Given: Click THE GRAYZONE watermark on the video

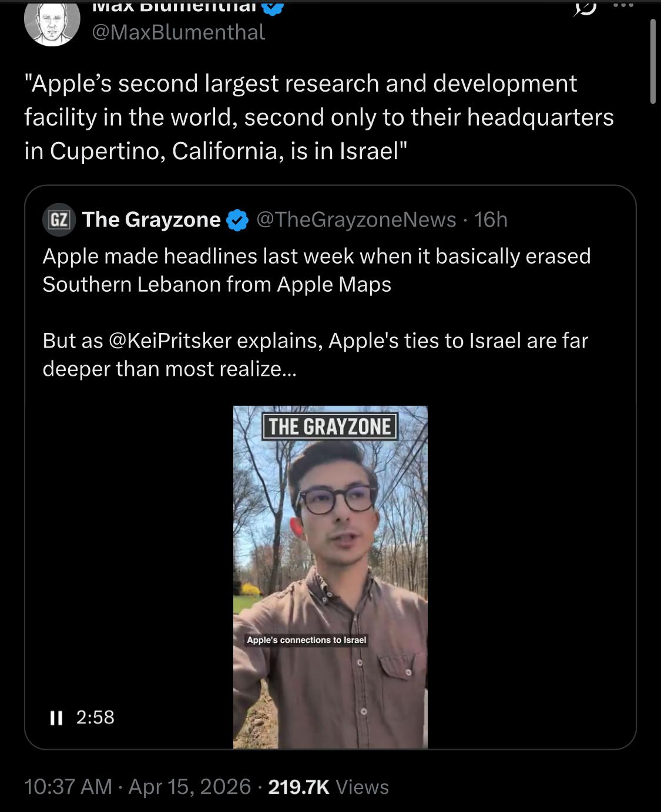Looking at the screenshot, I should (x=330, y=426).
